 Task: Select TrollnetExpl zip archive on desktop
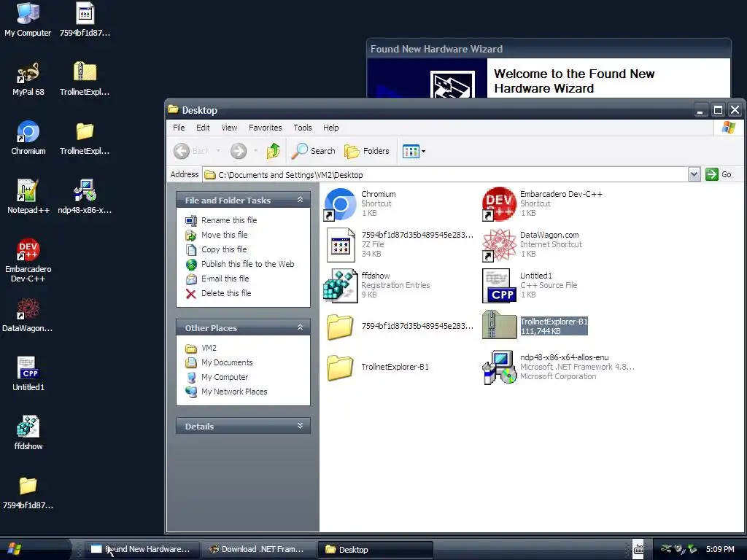tap(85, 79)
